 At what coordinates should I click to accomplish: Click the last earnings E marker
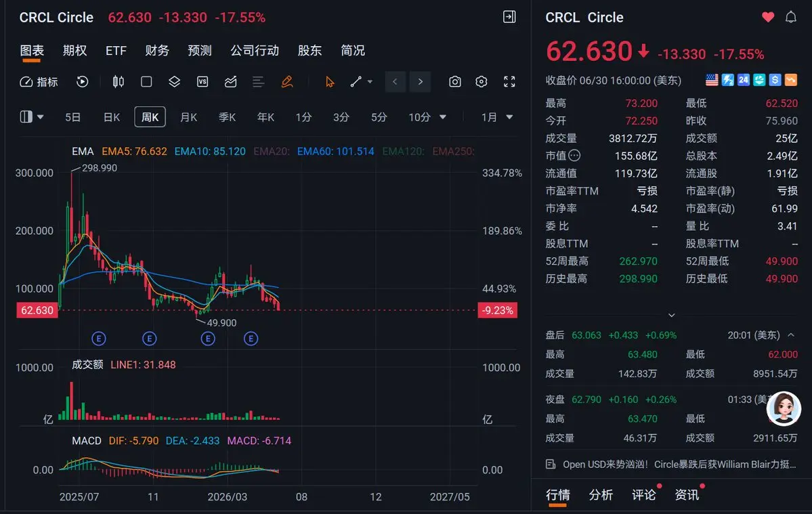point(251,339)
